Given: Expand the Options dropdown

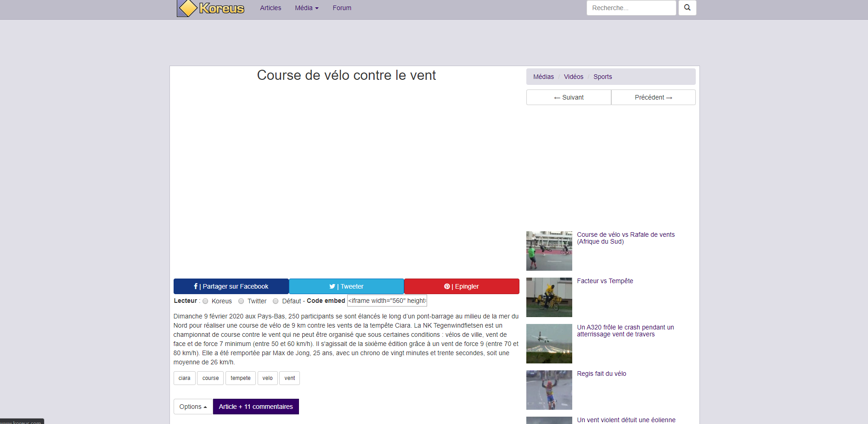Looking at the screenshot, I should (193, 407).
